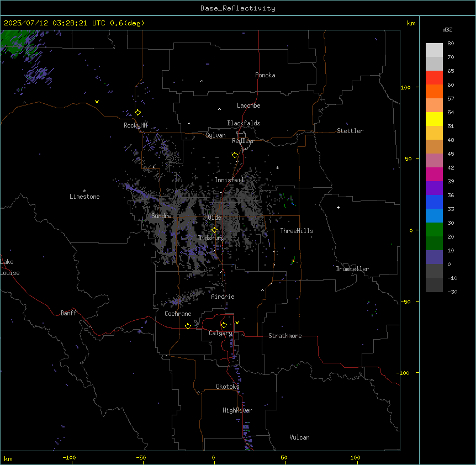Click the Innisfail city label
Screen dimensions: 476x465
pyautogui.click(x=229, y=180)
